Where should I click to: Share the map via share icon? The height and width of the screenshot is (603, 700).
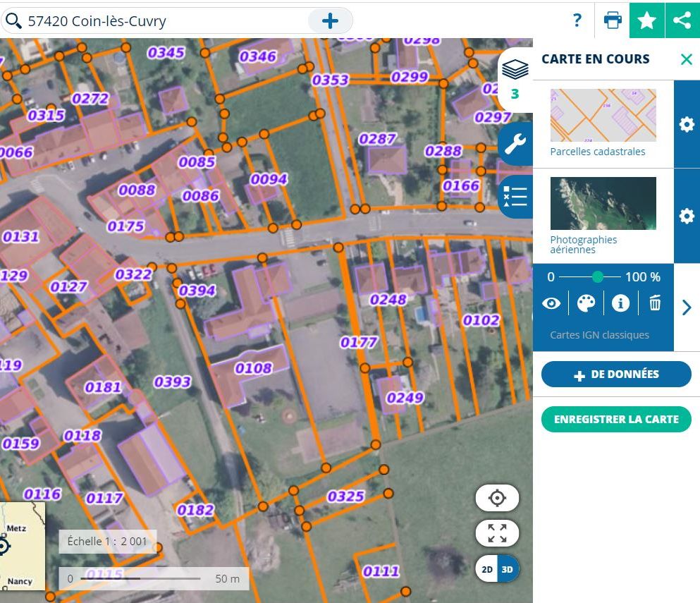pyautogui.click(x=682, y=20)
